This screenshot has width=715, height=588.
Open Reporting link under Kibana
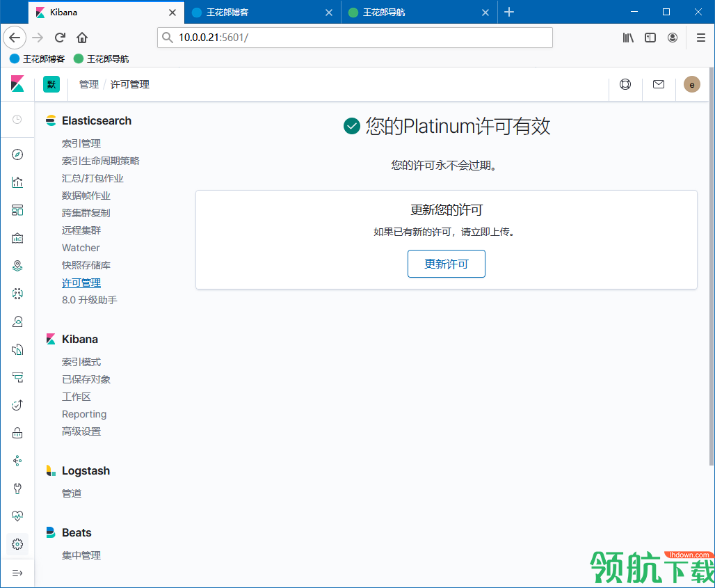(84, 414)
